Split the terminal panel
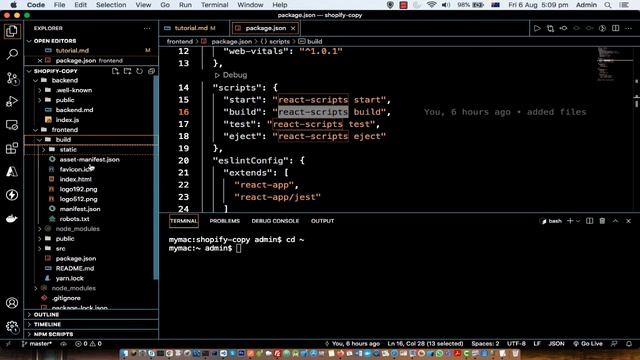The image size is (640, 360). tap(589, 221)
